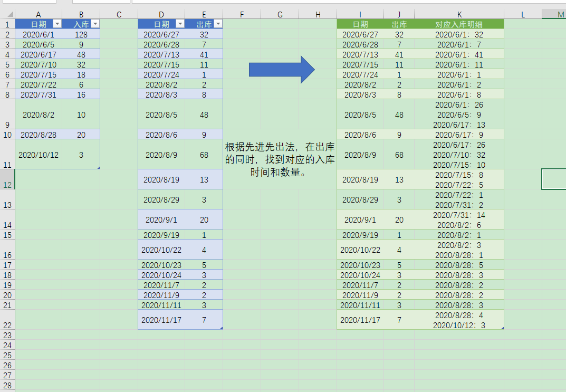This screenshot has width=566, height=392.
Task: Click the cell containing 2020/10/12
Action: (x=38, y=155)
